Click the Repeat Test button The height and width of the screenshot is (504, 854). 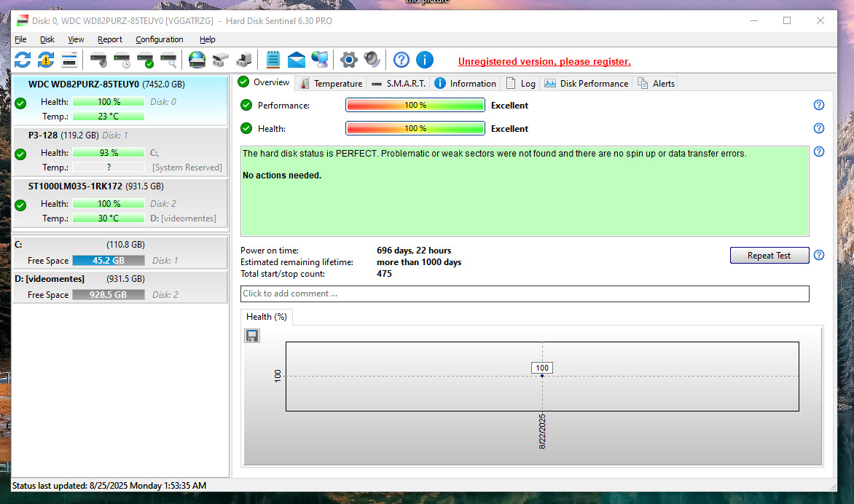click(x=769, y=255)
